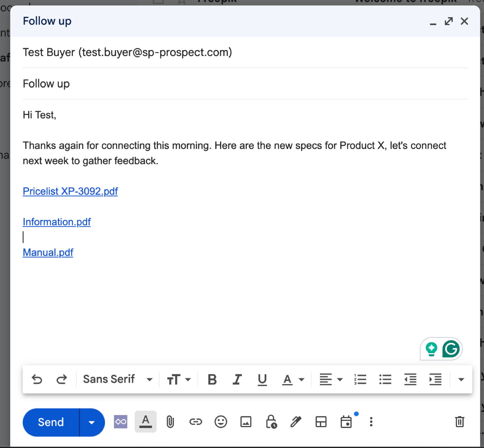Viewport: 484px width, 448px height.
Task: Click the Follow up title bar text
Action: (47, 21)
